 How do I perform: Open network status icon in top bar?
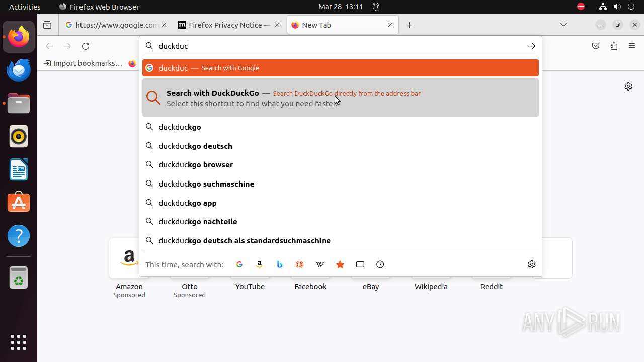(x=603, y=7)
